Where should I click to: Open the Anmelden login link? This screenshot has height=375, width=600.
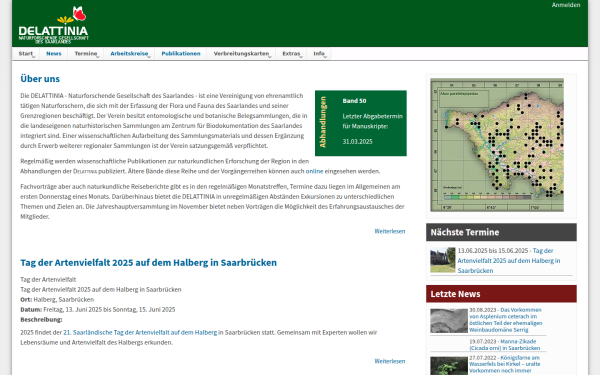pos(566,5)
